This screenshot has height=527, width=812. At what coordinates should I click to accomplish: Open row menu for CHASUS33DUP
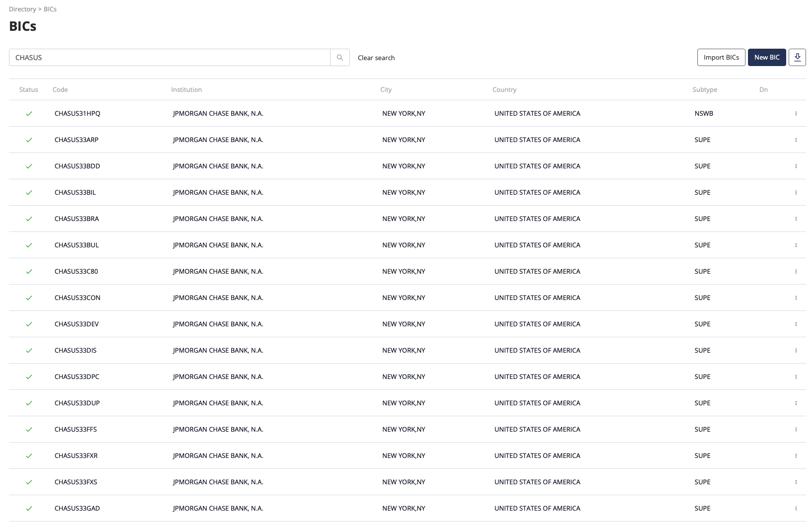click(796, 403)
